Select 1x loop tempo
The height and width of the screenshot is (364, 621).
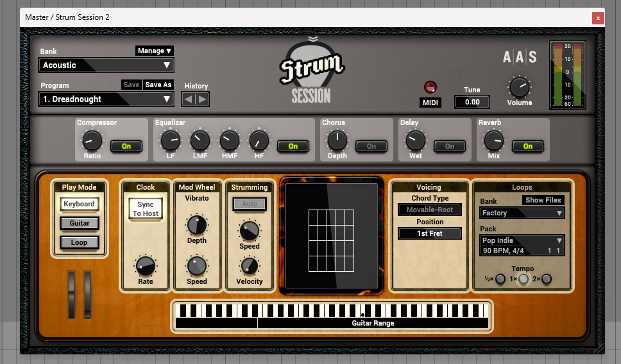(x=523, y=279)
